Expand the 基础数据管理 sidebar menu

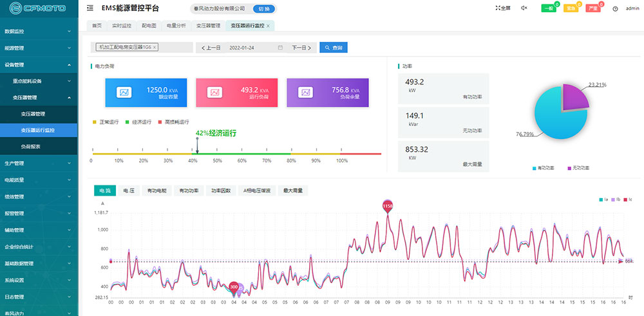[39, 263]
